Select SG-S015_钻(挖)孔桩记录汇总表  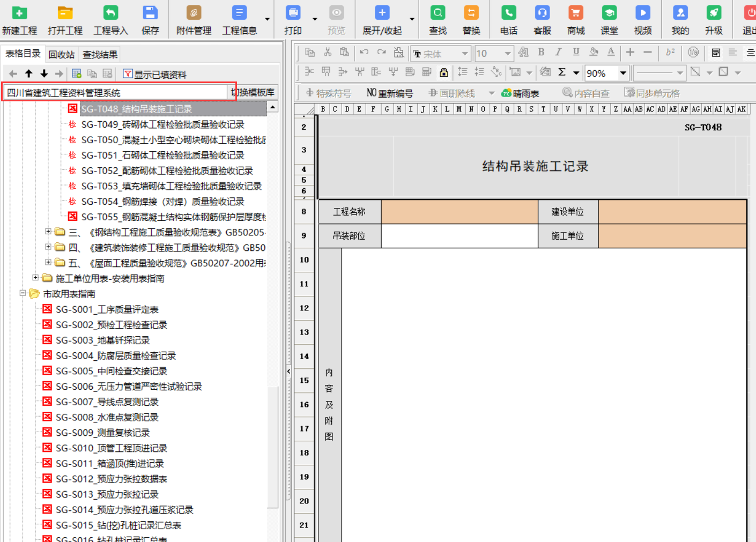118,525
